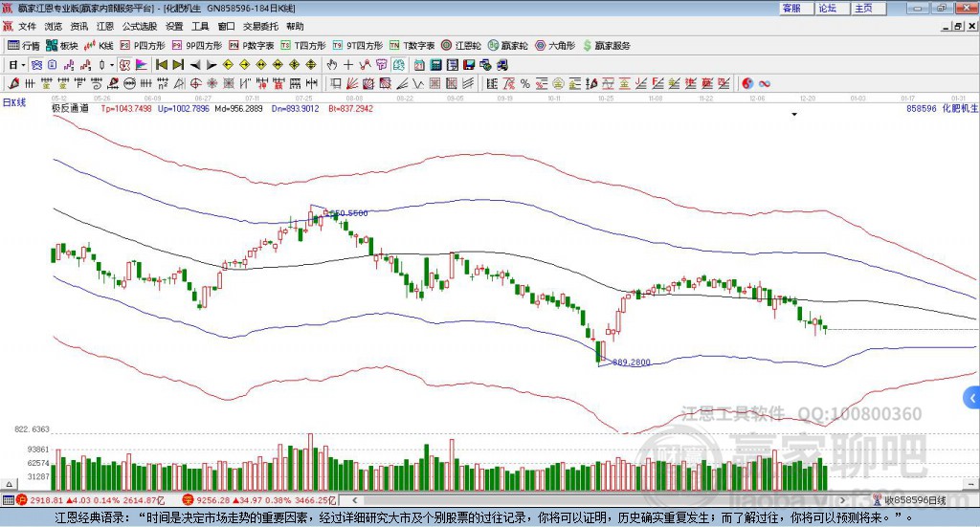
Task: Click the black left arrow icon
Action: (195, 65)
